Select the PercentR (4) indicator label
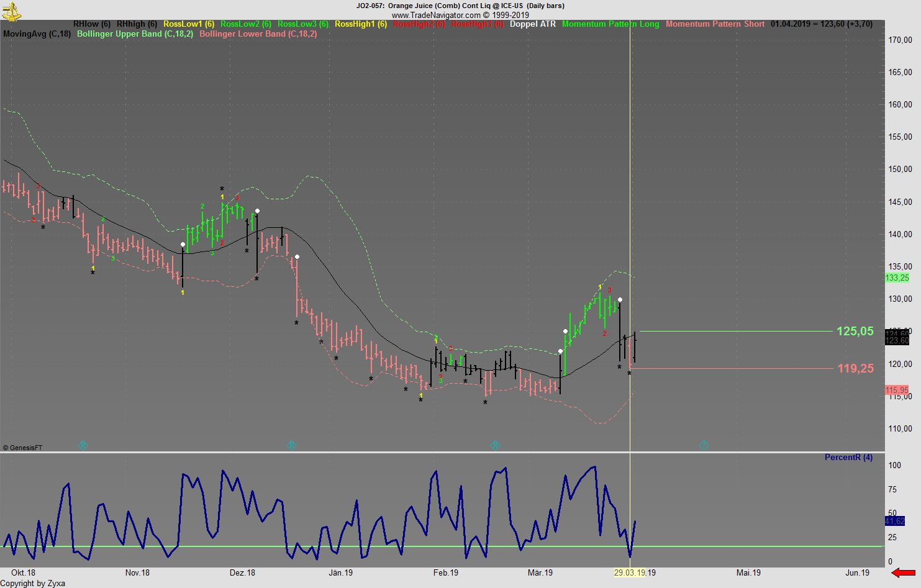 pos(848,457)
